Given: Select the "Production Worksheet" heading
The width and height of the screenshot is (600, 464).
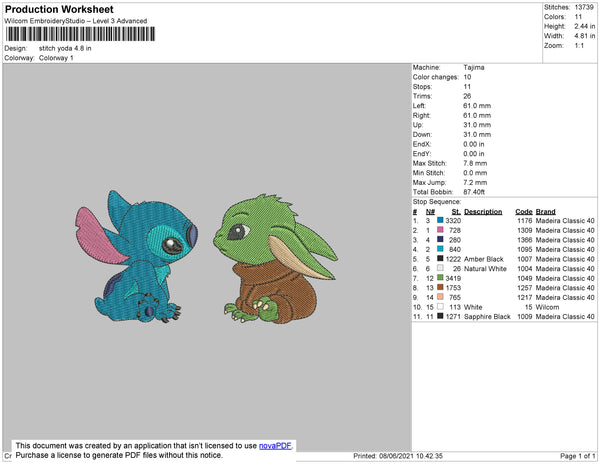Looking at the screenshot, I should click(59, 10).
